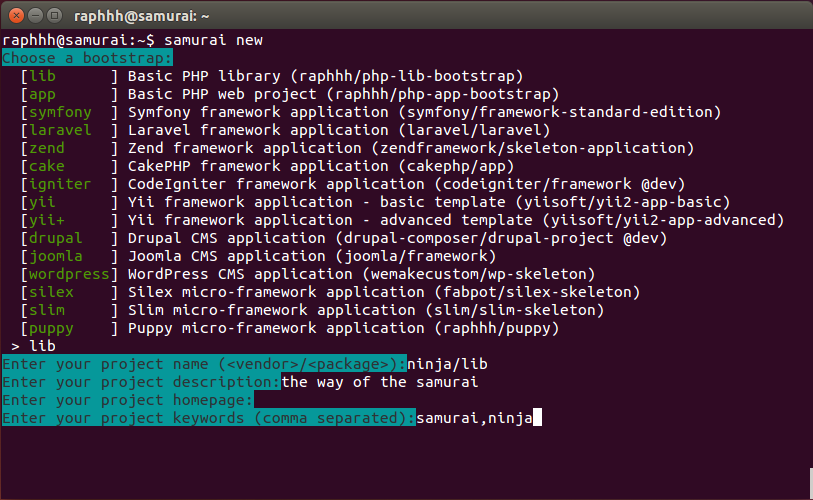Viewport: 813px width, 500px height.
Task: Select the 'drupal' bootstrap key
Action: [55, 238]
